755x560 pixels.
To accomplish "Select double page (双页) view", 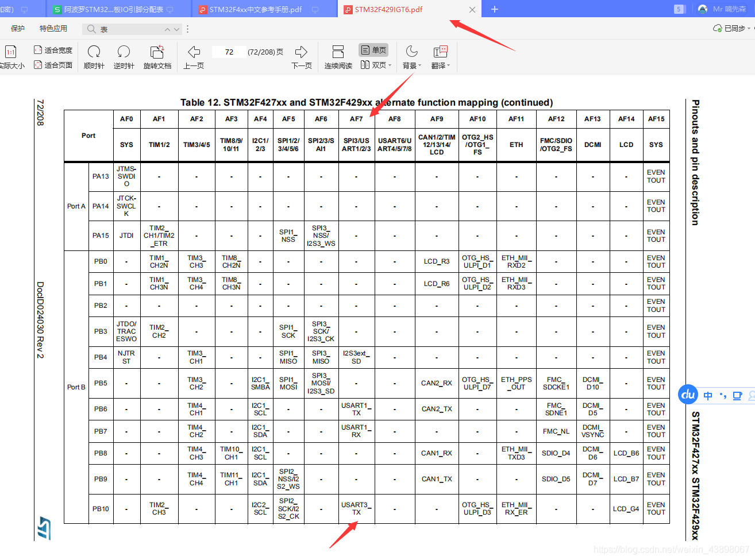I will coord(373,65).
